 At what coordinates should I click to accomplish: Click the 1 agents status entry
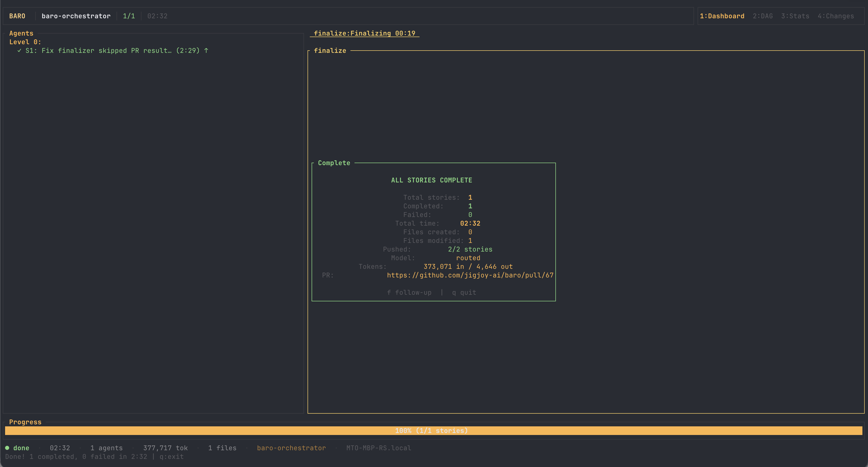[x=106, y=448]
